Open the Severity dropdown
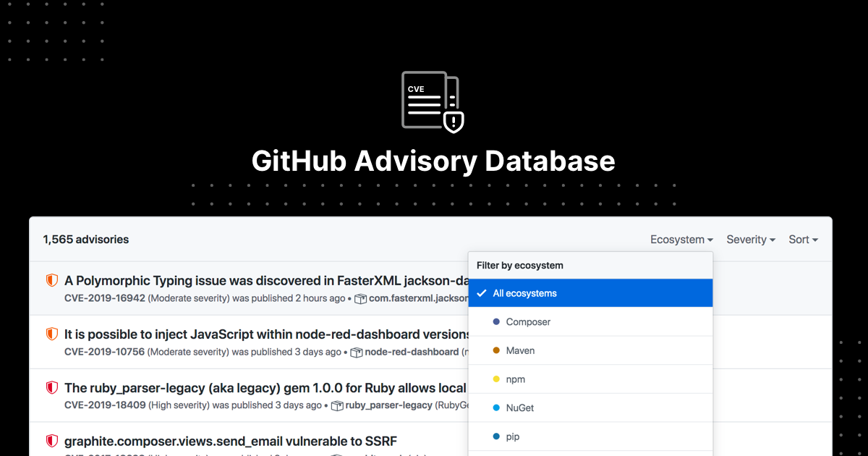 pos(750,239)
